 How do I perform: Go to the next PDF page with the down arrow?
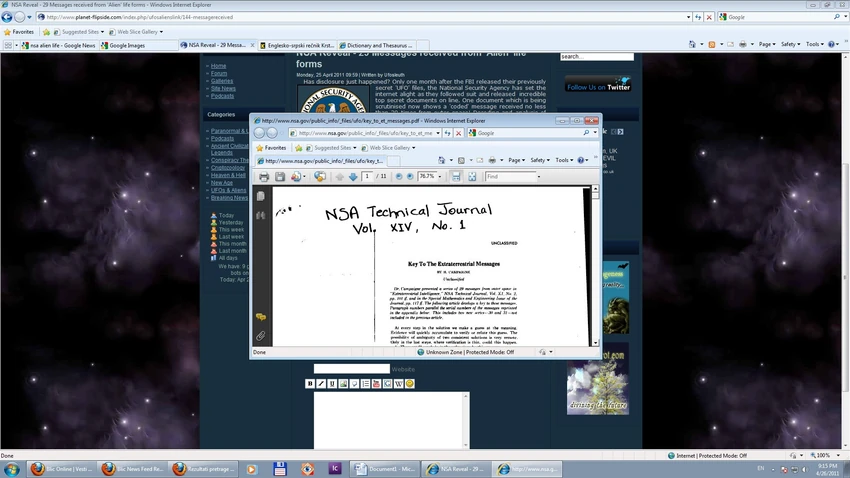click(353, 177)
